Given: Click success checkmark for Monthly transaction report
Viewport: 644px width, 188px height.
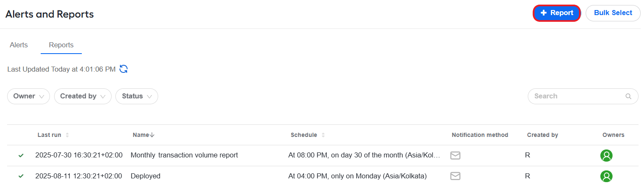Looking at the screenshot, I should click(x=21, y=155).
